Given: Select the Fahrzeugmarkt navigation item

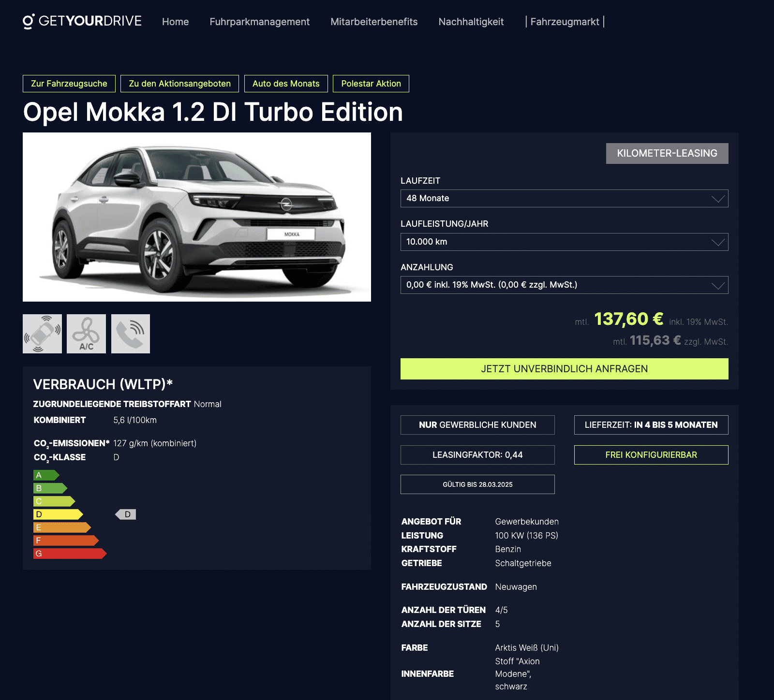Looking at the screenshot, I should 565,22.
